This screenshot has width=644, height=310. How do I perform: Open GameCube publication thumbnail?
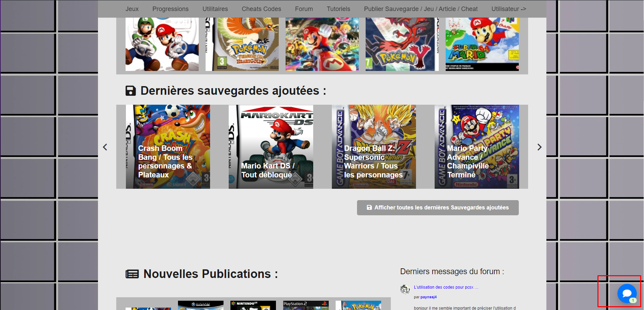click(x=201, y=305)
